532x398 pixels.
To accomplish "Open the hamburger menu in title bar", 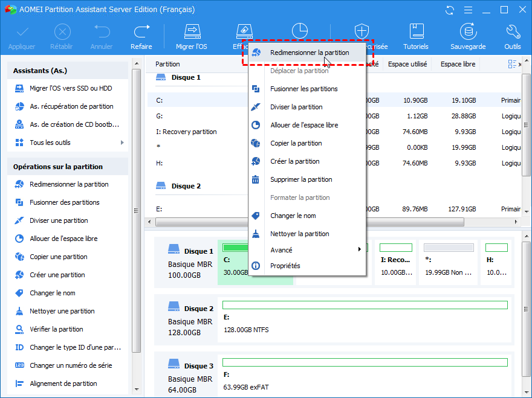I will pos(468,10).
